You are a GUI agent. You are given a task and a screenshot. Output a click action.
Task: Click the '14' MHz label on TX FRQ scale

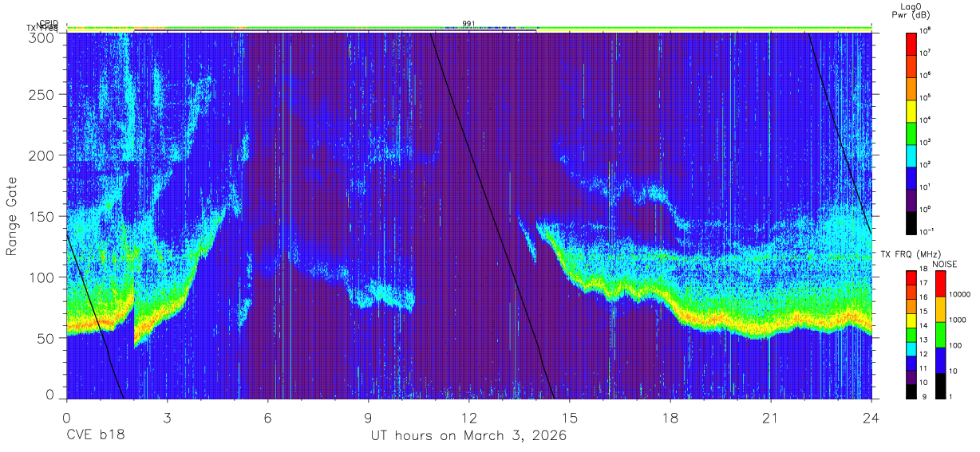924,326
